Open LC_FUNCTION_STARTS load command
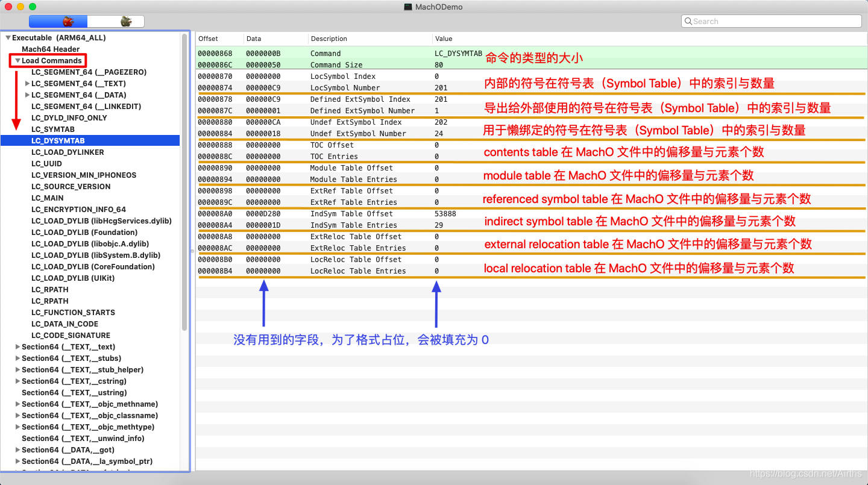This screenshot has height=485, width=868. tap(73, 313)
